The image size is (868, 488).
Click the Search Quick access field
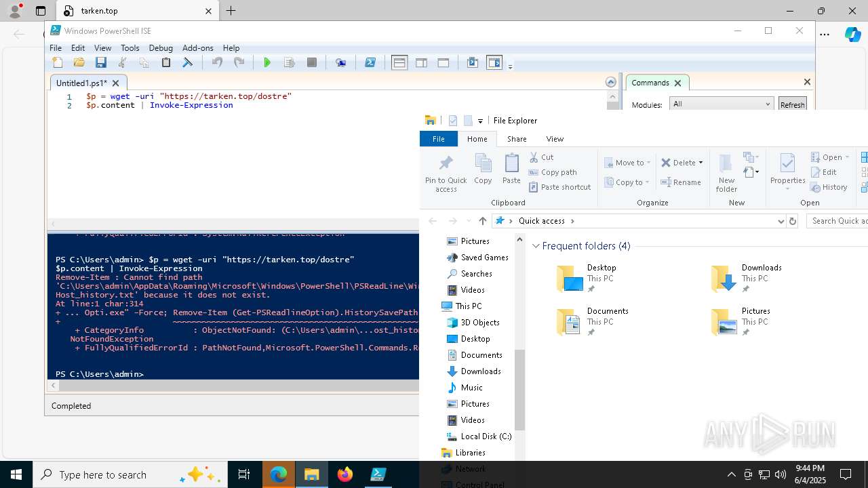click(x=837, y=221)
